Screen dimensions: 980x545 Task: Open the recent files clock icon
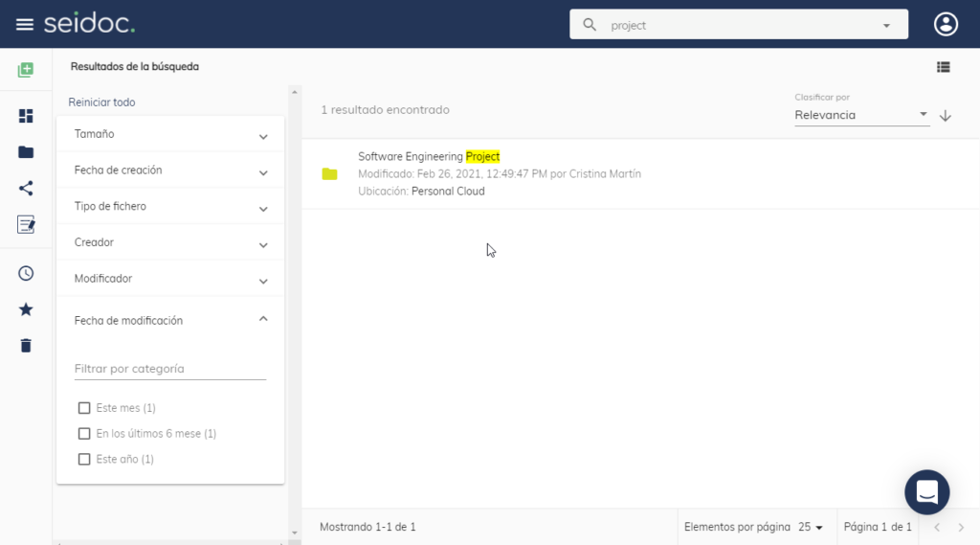pyautogui.click(x=26, y=273)
